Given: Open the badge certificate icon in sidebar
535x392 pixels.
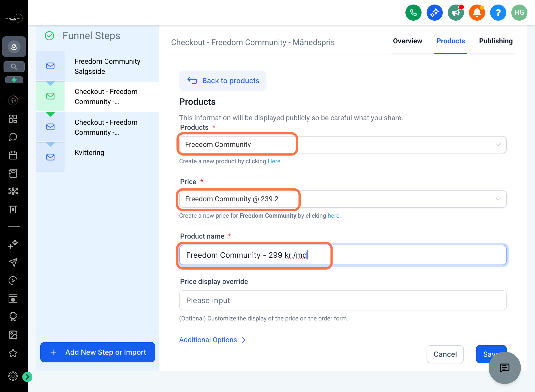Looking at the screenshot, I should click(13, 317).
